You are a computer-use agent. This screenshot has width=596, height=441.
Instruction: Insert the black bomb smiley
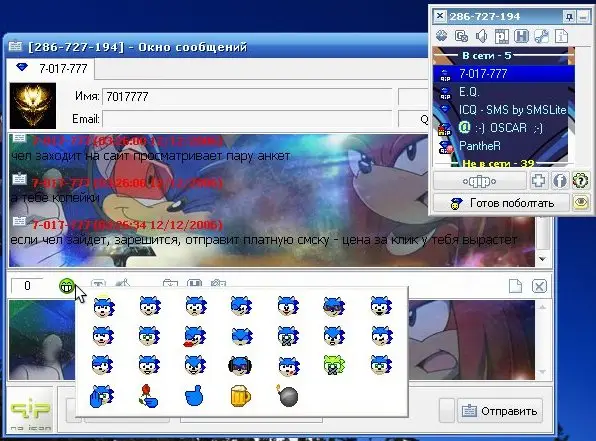point(288,396)
